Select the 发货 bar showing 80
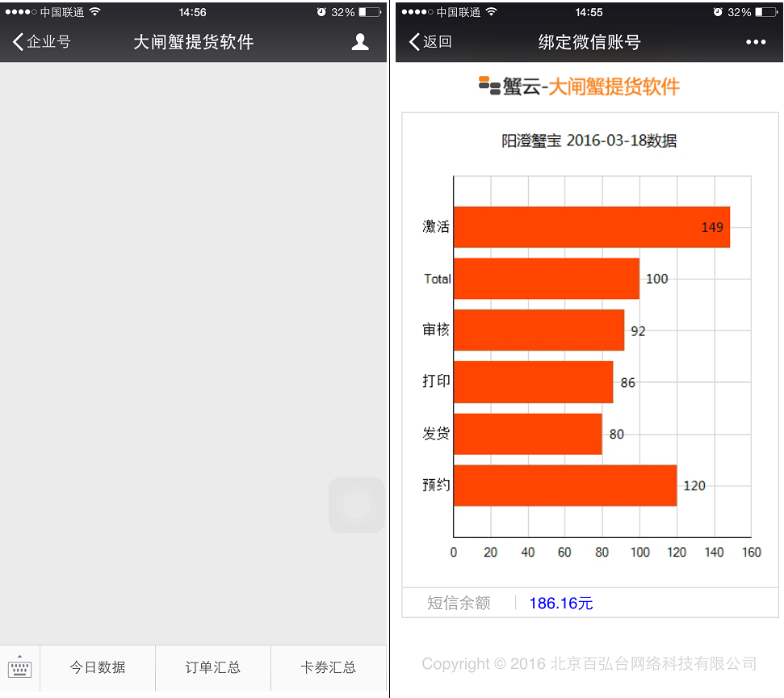The height and width of the screenshot is (698, 784). tap(528, 434)
